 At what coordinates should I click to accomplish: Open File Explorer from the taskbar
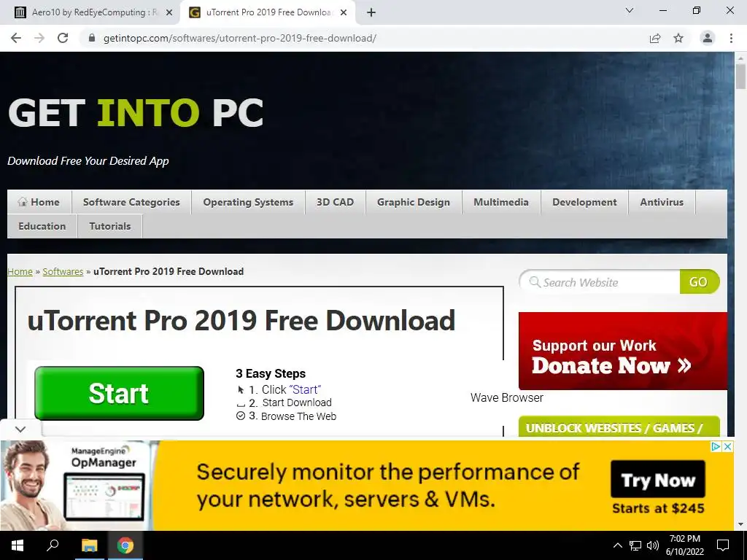coord(89,545)
